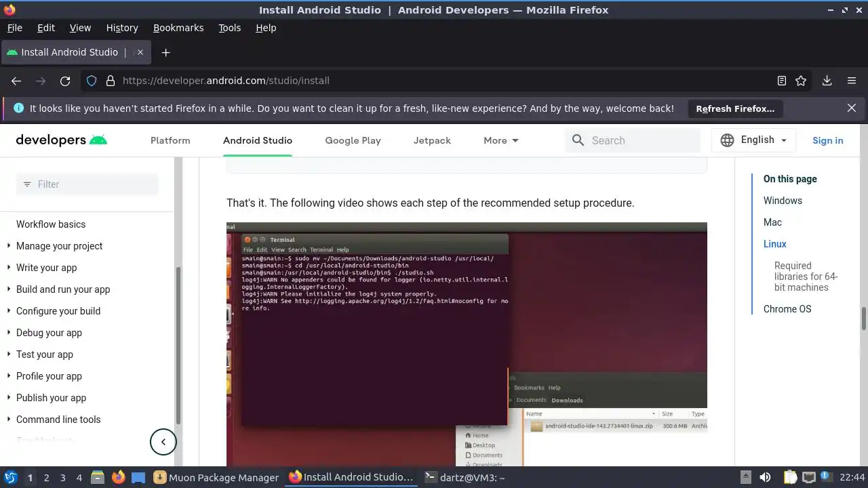The height and width of the screenshot is (488, 868).
Task: Click the Android developers logo
Action: (x=62, y=140)
